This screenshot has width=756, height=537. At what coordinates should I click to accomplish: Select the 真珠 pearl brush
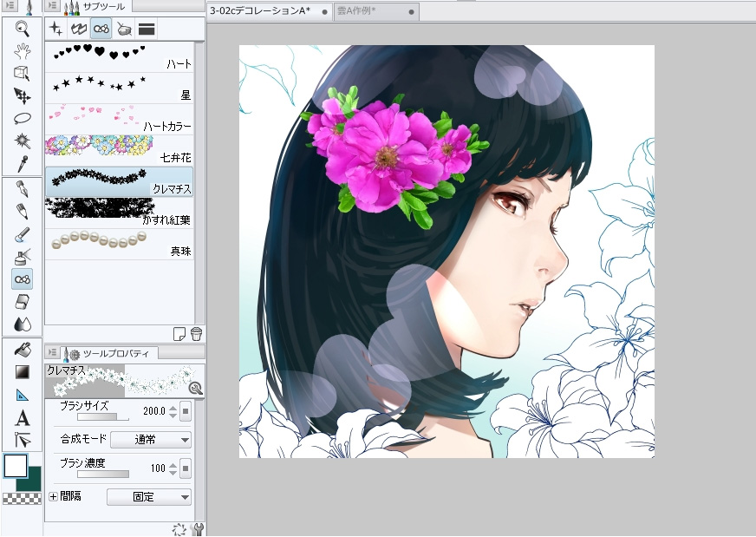tap(119, 245)
